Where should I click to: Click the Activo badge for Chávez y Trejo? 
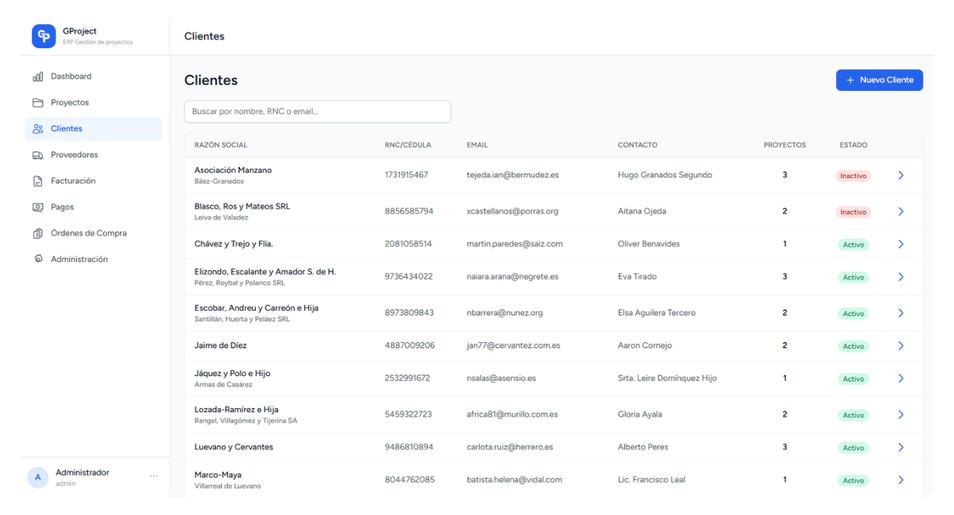pos(853,245)
